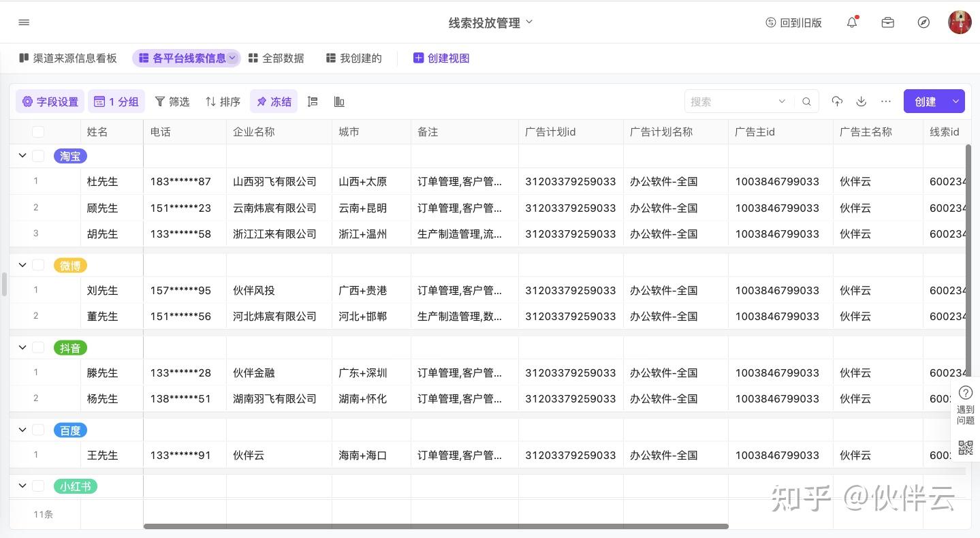Screen dimensions: 980x538
Task: Check the 小红书 group checkbox
Action: click(x=38, y=486)
